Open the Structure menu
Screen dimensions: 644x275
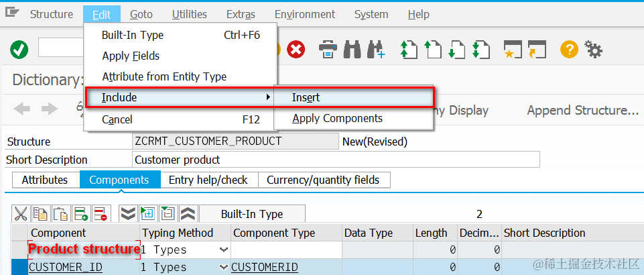click(52, 14)
